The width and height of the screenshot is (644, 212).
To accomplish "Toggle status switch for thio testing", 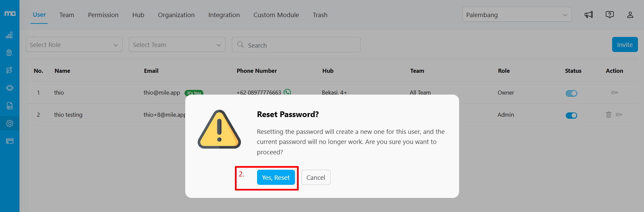I will [571, 115].
